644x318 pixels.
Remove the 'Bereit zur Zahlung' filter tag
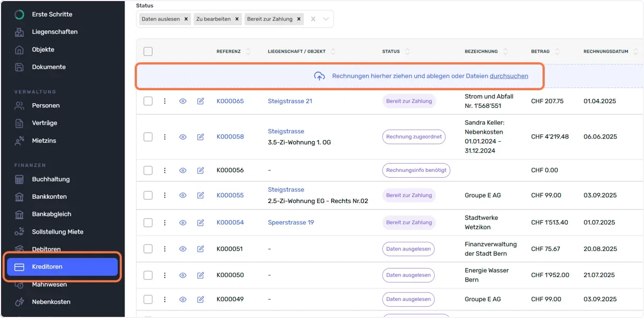coord(299,19)
